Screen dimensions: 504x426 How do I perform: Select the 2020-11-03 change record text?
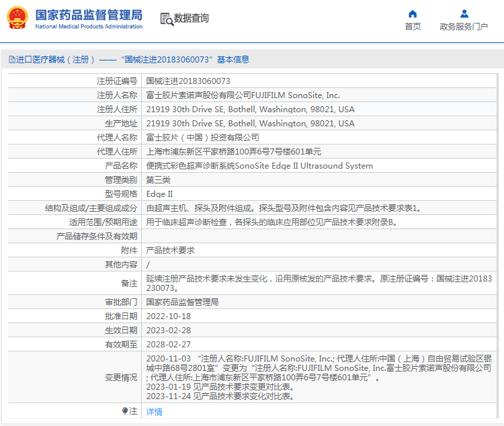319,368
